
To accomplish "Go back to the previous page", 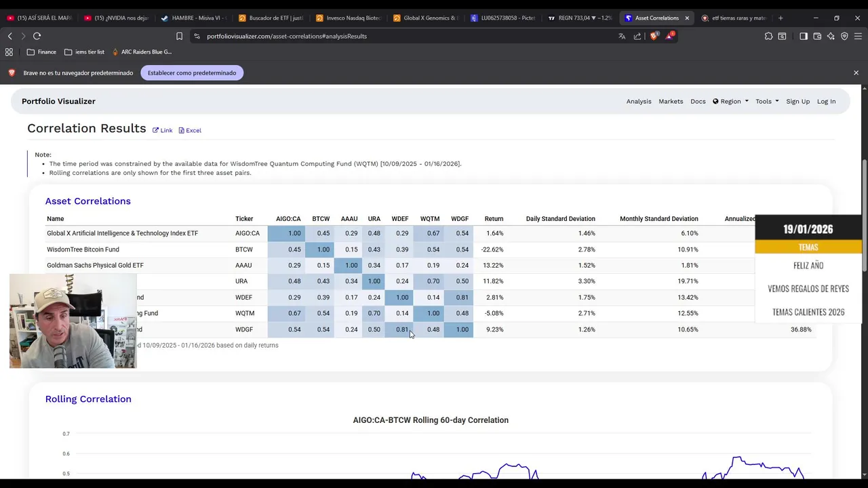I will 10,36.
